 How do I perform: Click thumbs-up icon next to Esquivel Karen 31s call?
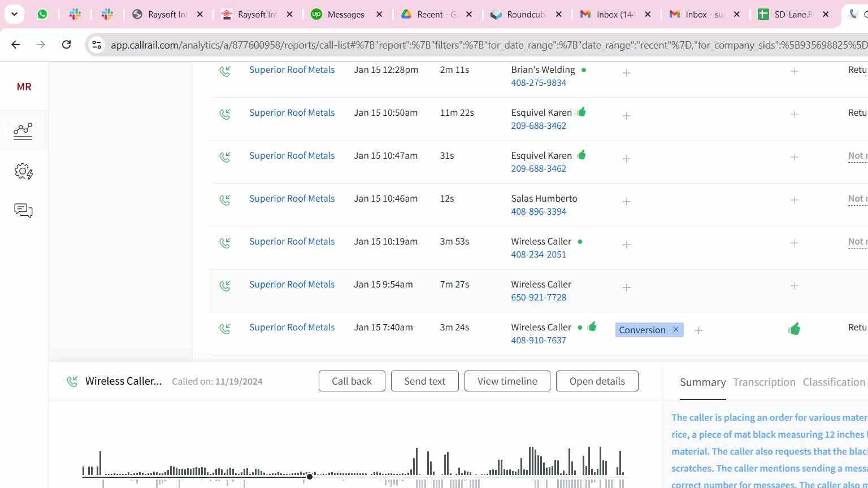(x=581, y=155)
